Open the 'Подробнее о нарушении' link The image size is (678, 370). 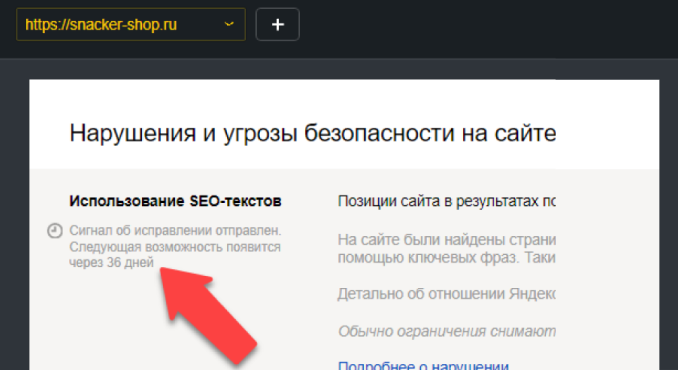(423, 366)
